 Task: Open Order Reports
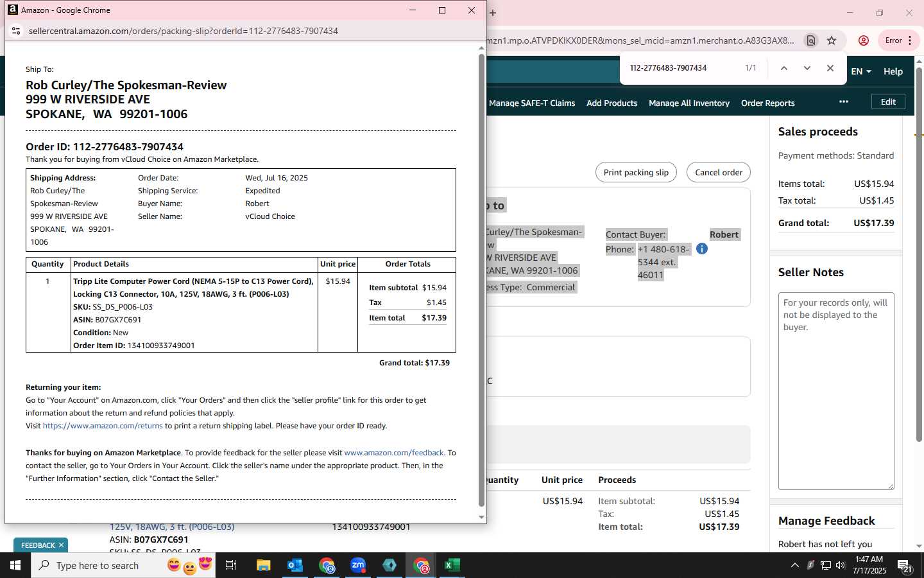click(767, 103)
